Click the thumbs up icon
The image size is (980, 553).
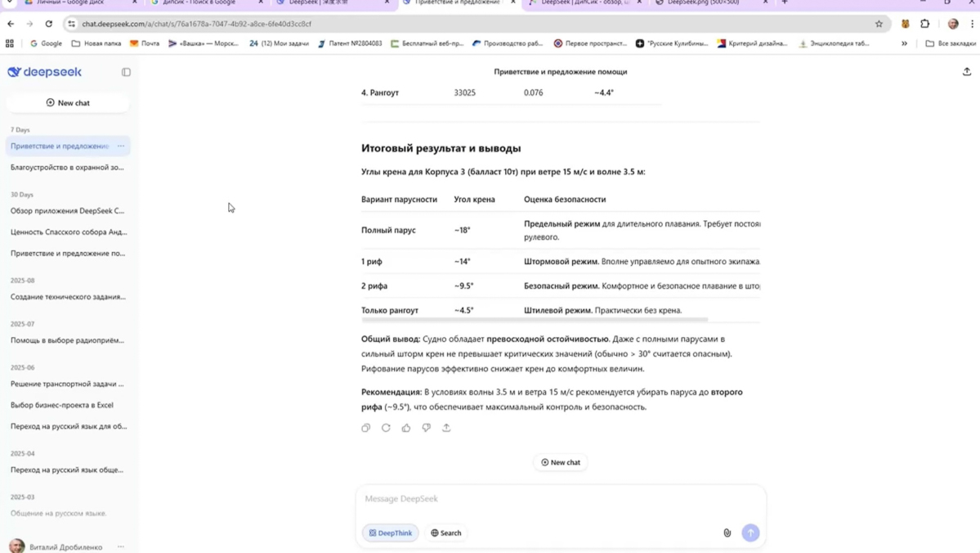(x=406, y=428)
